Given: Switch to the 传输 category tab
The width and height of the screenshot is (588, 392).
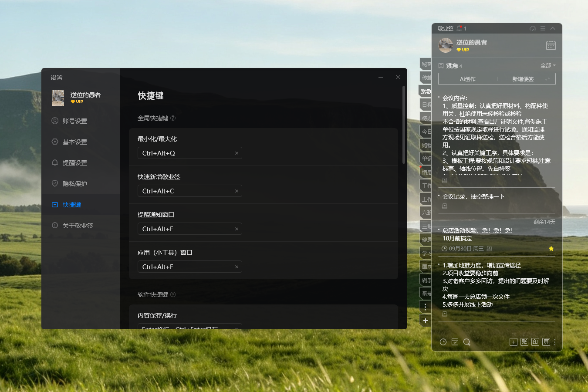Looking at the screenshot, I should [426, 78].
